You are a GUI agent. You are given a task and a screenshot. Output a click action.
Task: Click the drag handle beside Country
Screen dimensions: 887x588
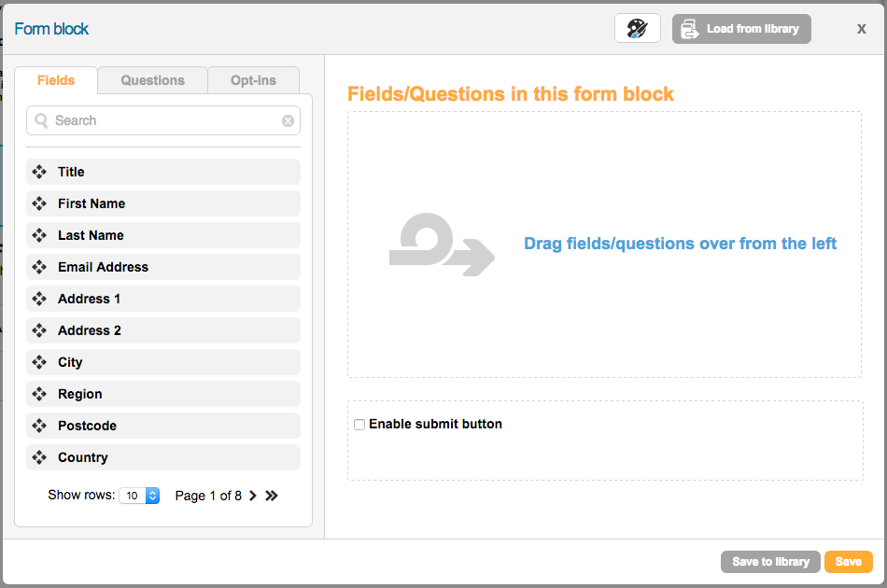[x=39, y=457]
